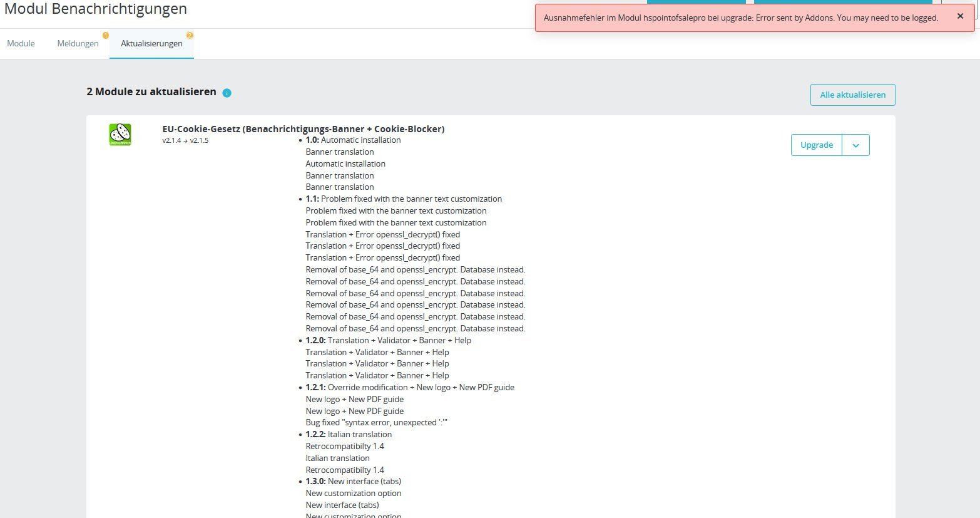Click the '2 Module zu aktualisieren' heading
The height and width of the screenshot is (518, 980).
151,91
